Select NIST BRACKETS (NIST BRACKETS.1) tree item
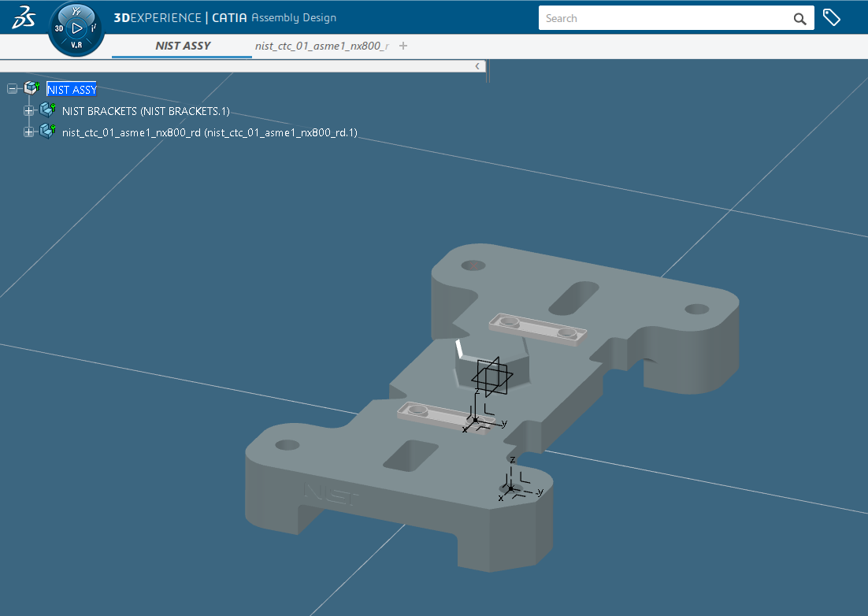 pyautogui.click(x=146, y=111)
